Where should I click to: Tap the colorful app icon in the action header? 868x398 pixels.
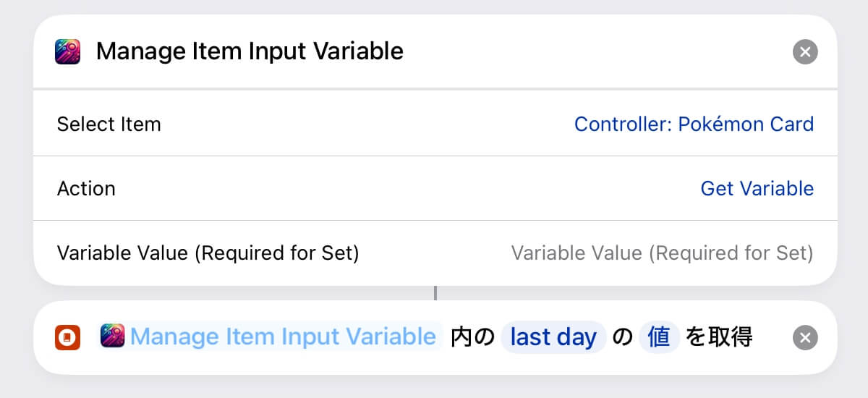67,52
